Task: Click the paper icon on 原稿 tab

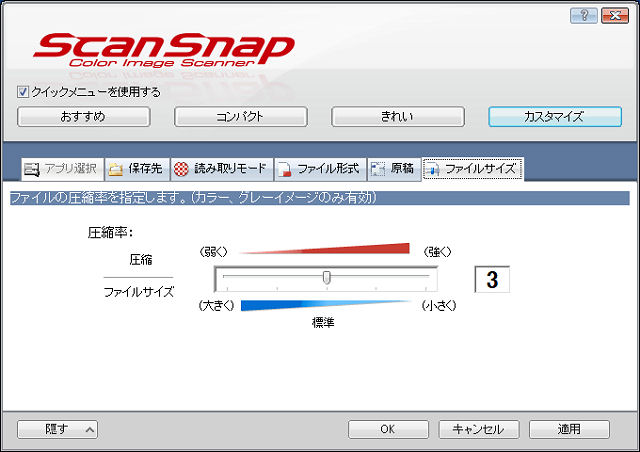Action: tap(378, 169)
